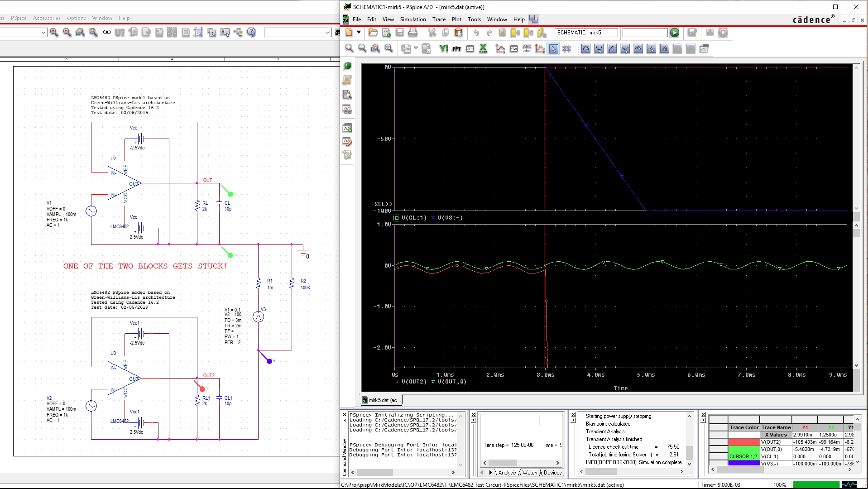868x489 pixels.
Task: Click the Evaluate Measurement f(x) icon
Action: 514,48
